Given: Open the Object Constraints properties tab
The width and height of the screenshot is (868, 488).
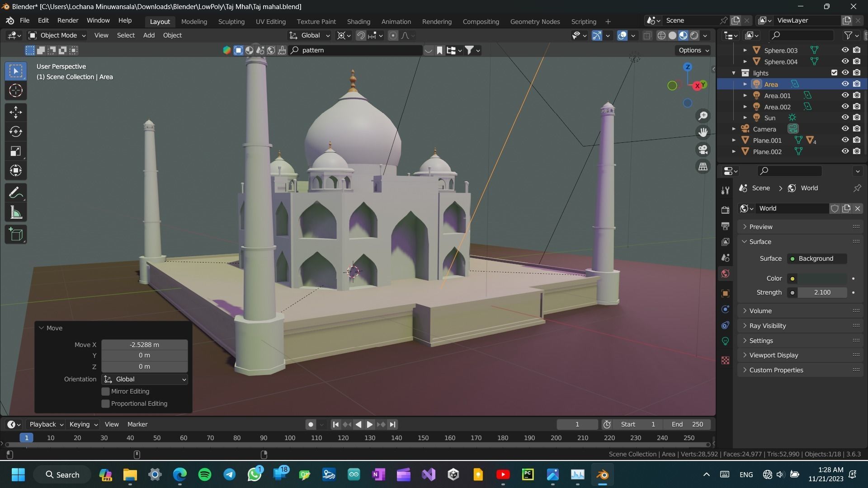Looking at the screenshot, I should [726, 325].
